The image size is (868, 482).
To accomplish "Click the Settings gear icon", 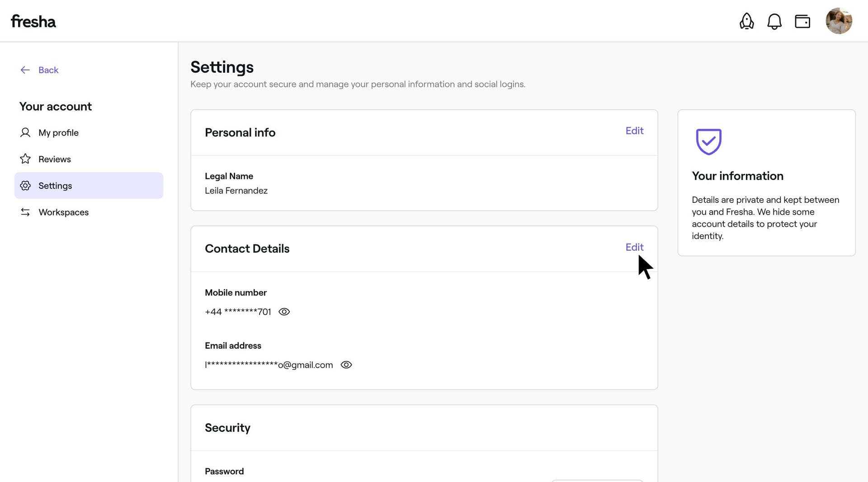I will 25,186.
